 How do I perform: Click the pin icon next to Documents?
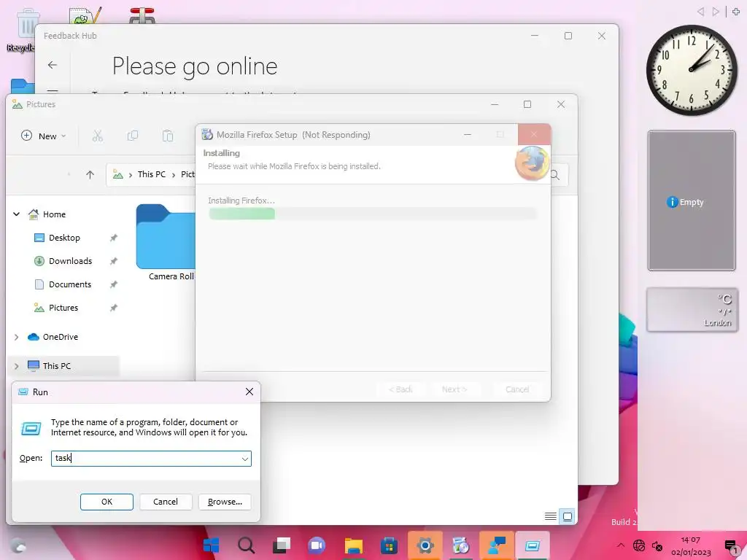(113, 284)
